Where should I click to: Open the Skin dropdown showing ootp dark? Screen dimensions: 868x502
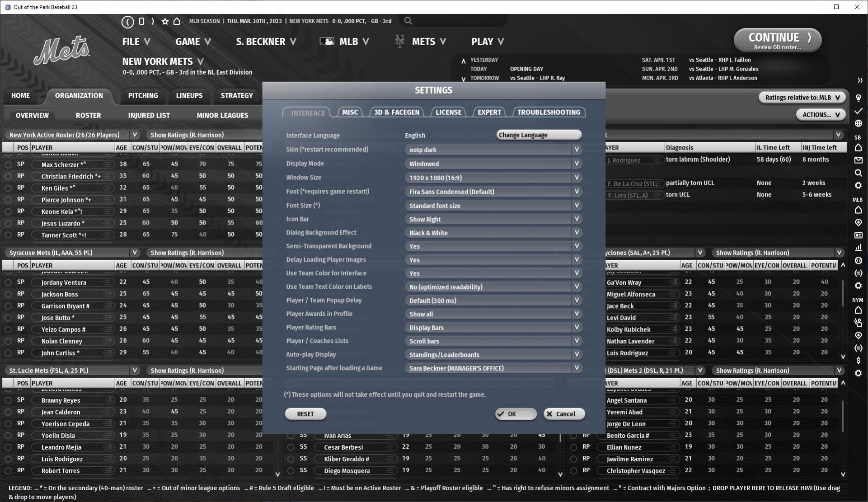(x=493, y=150)
